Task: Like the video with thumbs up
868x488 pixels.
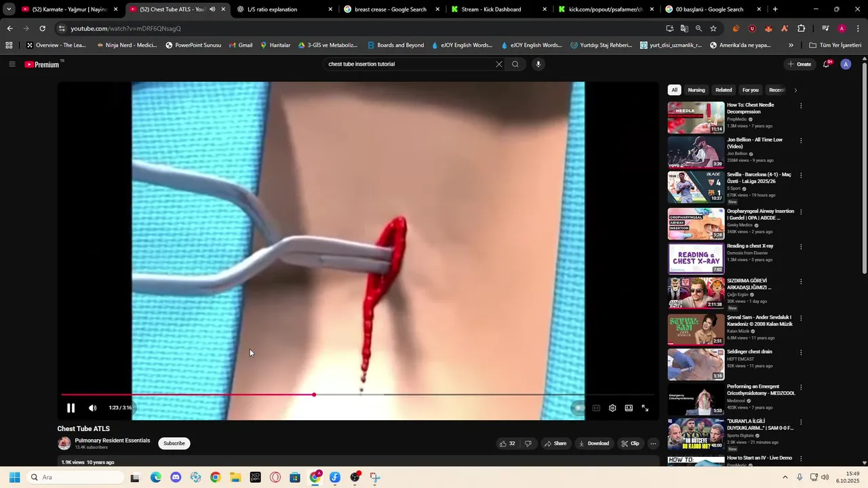Action: click(x=507, y=443)
